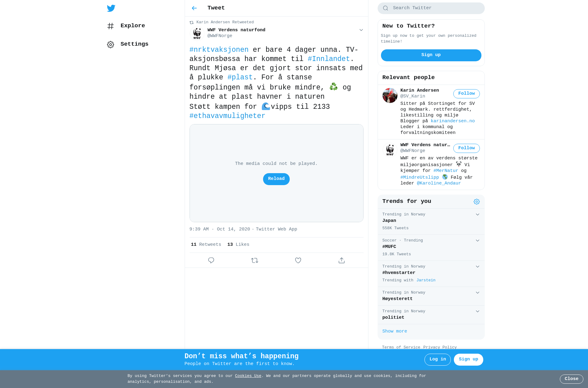Like the tweet with the heart icon
This screenshot has width=588, height=388.
point(298,260)
